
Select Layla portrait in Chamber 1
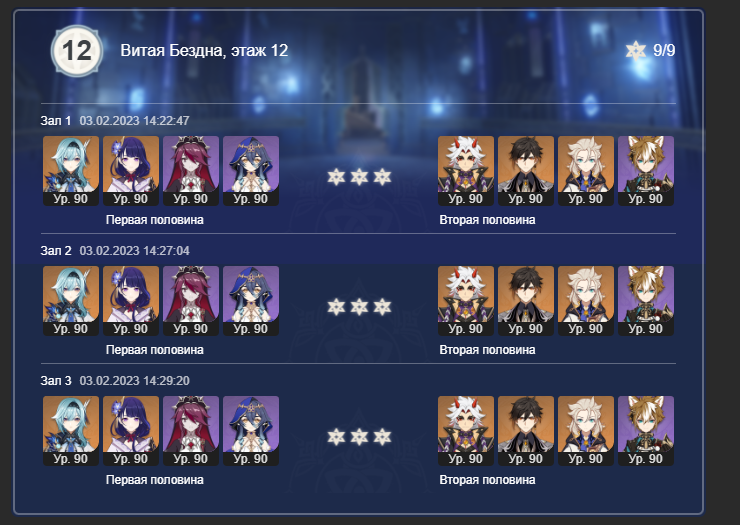pyautogui.click(x=251, y=171)
